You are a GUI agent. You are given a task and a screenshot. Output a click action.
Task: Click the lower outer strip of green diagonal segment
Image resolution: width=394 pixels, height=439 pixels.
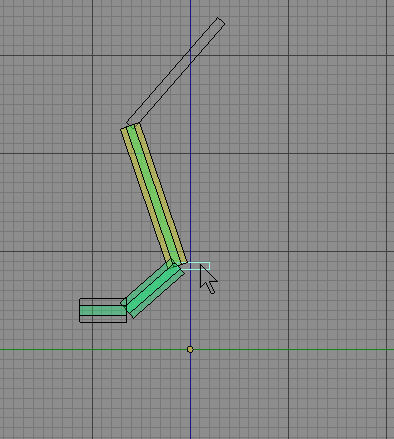[x=158, y=295]
